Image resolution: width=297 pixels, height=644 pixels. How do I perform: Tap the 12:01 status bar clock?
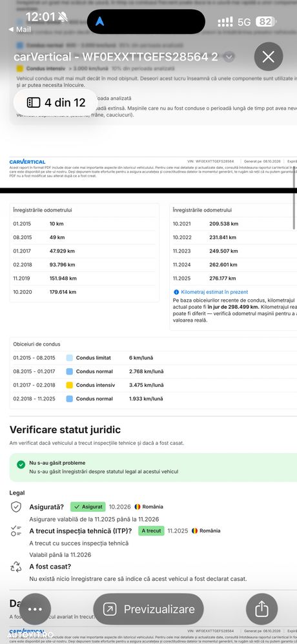[x=41, y=17]
